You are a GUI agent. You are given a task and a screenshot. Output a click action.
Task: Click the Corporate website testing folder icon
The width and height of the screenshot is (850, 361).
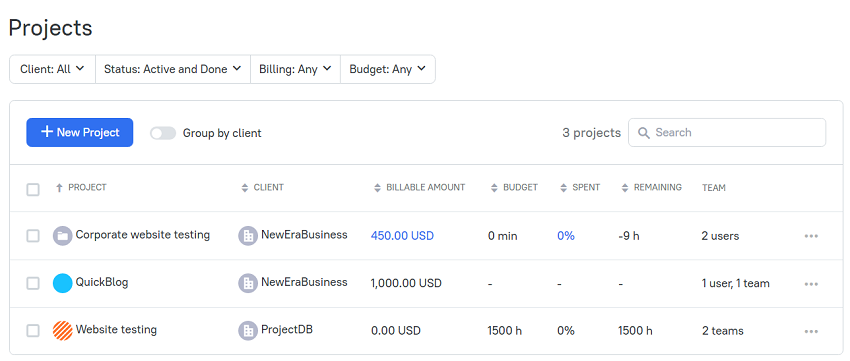(x=62, y=236)
